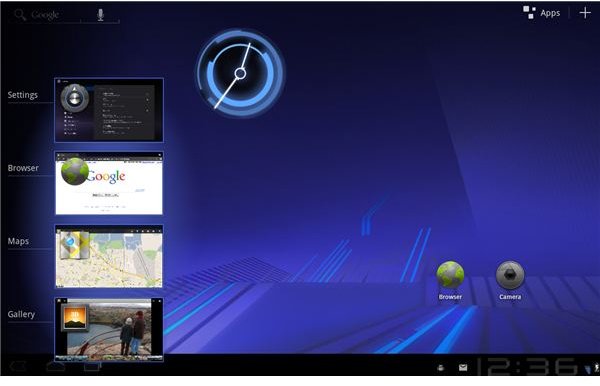The width and height of the screenshot is (600, 386).
Task: Tap the Recent Apps icon in system bar
Action: (x=92, y=366)
